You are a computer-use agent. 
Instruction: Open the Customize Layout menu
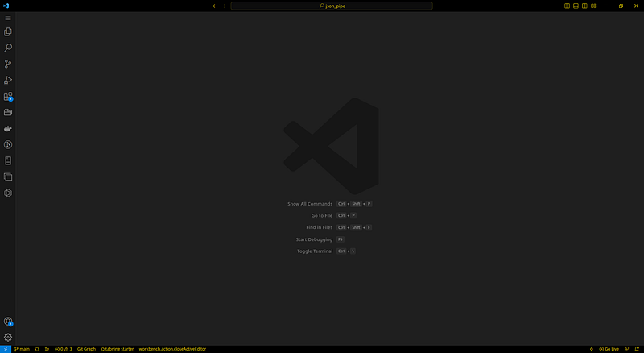click(593, 6)
